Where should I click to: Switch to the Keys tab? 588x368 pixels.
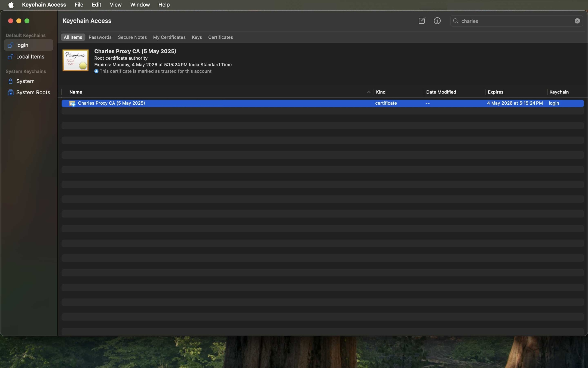click(197, 37)
